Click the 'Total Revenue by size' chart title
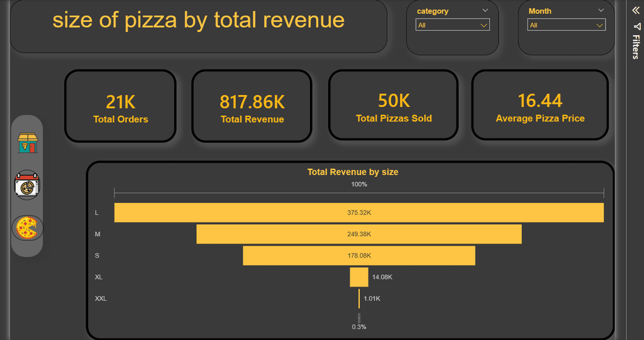Viewport: 644px width, 340px height. [x=352, y=172]
